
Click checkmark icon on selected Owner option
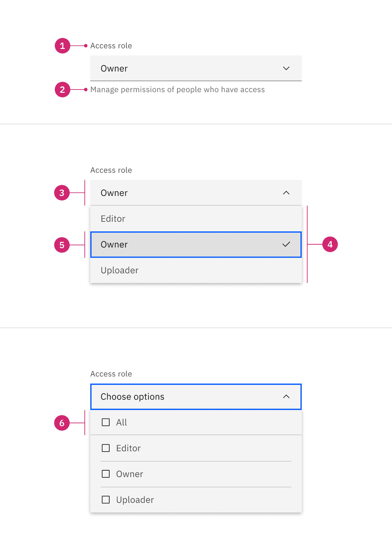point(286,244)
